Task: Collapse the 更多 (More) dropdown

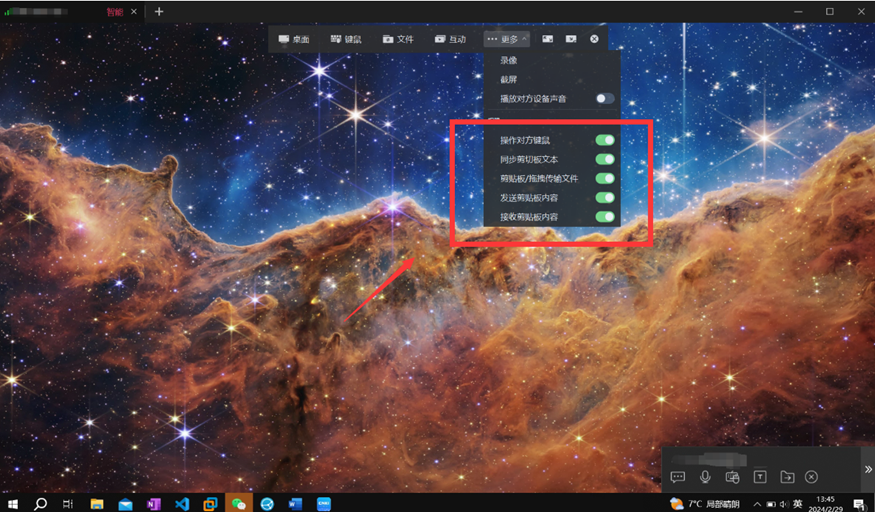Action: (507, 39)
